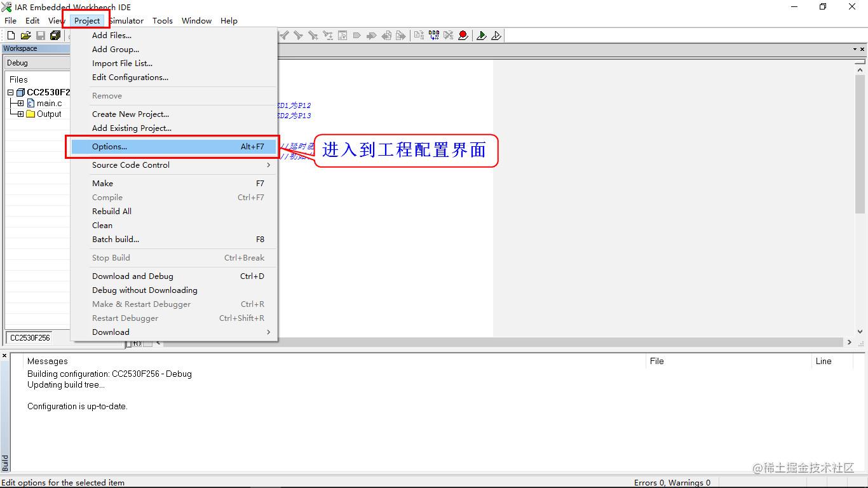Viewport: 868px width, 488px height.
Task: Select Rebuild All menu item
Action: tap(174, 211)
